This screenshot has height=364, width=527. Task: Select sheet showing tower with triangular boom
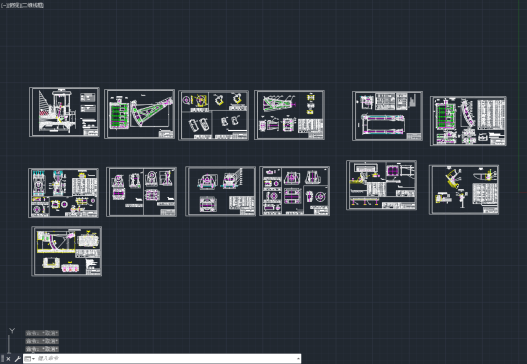pyautogui.click(x=64, y=112)
